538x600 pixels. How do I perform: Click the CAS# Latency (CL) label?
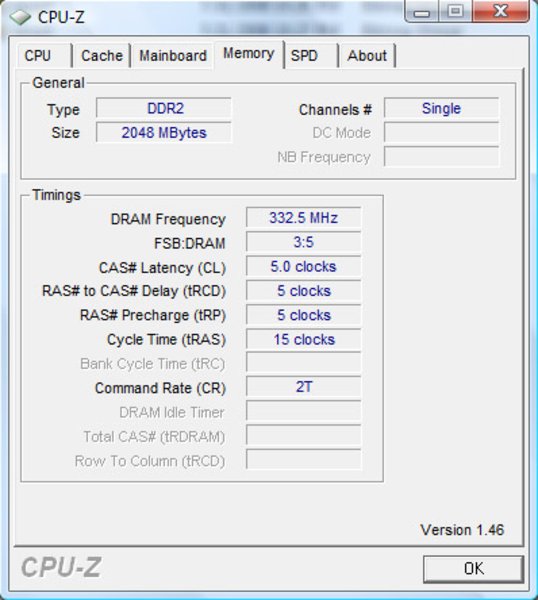click(x=162, y=268)
